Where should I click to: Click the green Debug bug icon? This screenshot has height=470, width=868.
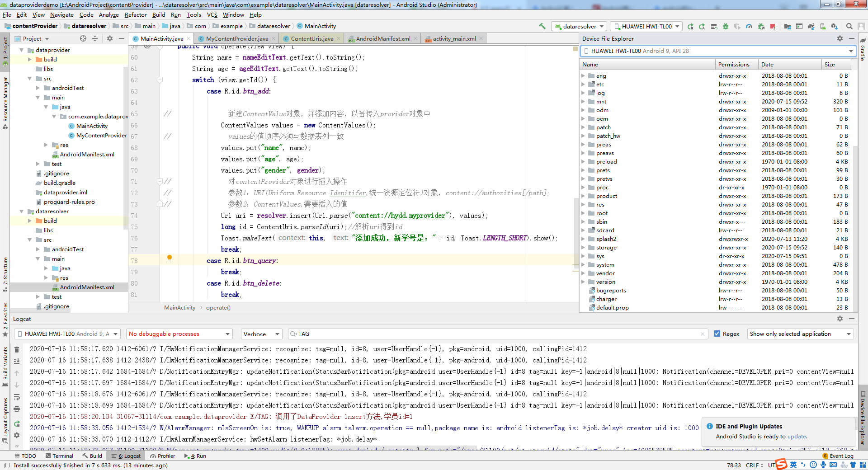coord(726,26)
